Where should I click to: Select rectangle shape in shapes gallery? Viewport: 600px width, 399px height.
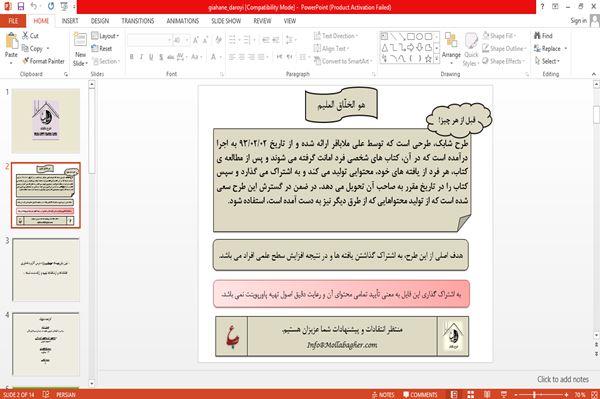pos(411,36)
